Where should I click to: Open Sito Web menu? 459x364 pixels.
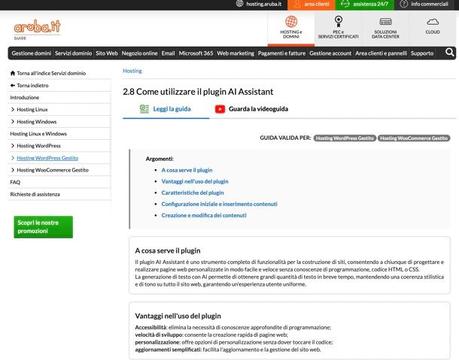107,53
